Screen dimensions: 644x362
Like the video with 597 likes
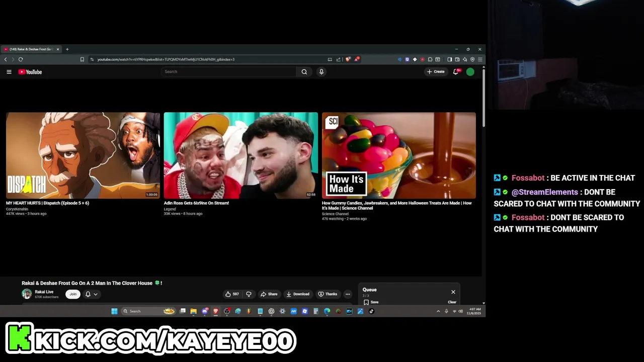232,294
